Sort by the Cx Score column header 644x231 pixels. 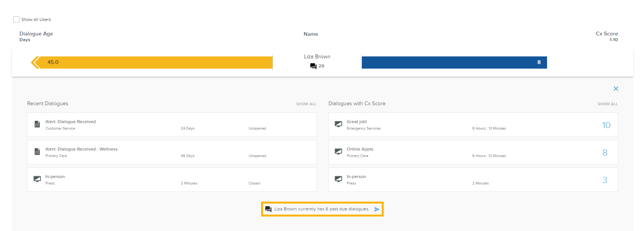coord(607,34)
